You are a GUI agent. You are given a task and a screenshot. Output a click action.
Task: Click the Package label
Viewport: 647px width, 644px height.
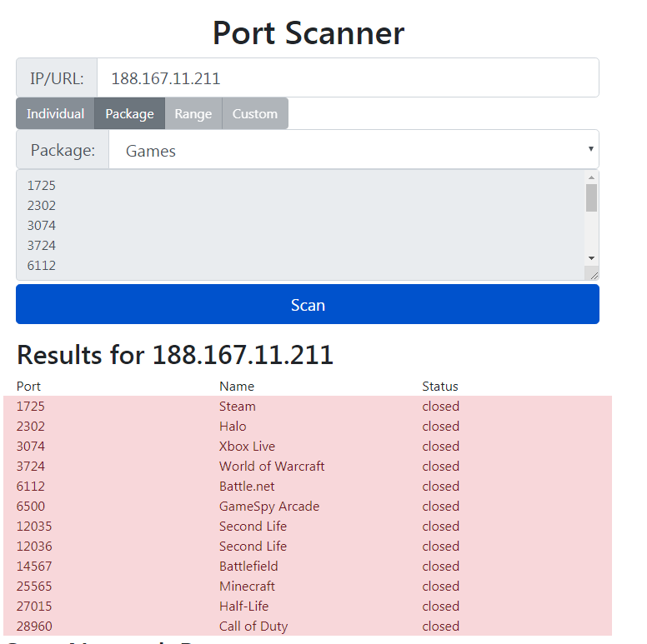[x=63, y=150]
